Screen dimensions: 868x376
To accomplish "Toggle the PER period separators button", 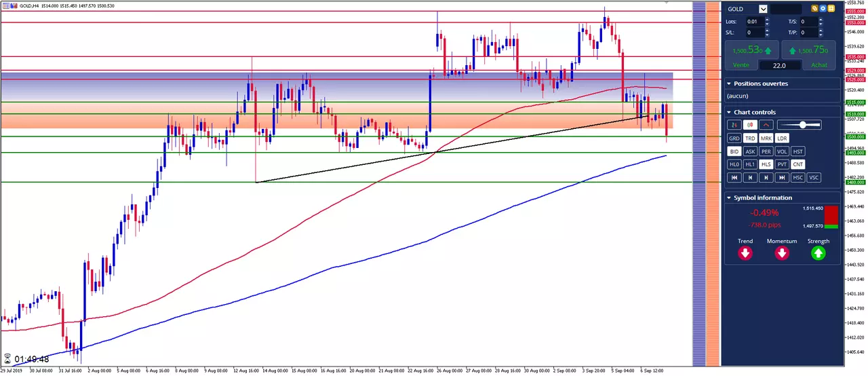I will coord(766,151).
